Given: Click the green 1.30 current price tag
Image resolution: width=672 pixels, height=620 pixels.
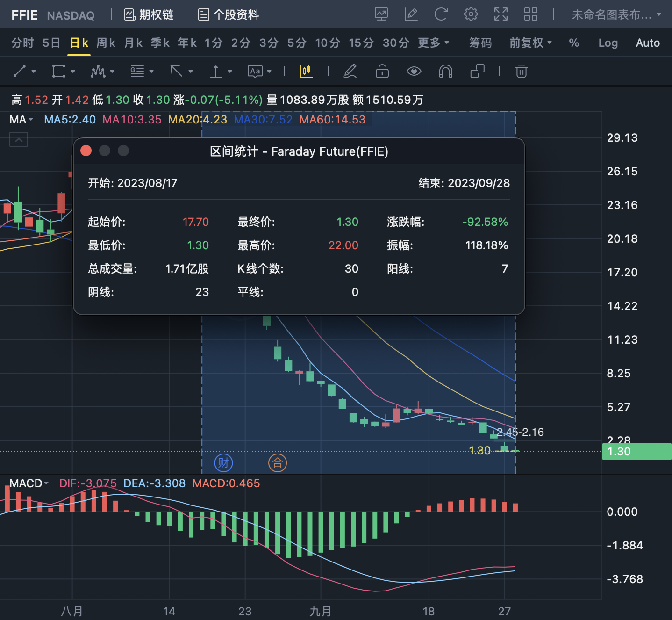Looking at the screenshot, I should tap(636, 452).
